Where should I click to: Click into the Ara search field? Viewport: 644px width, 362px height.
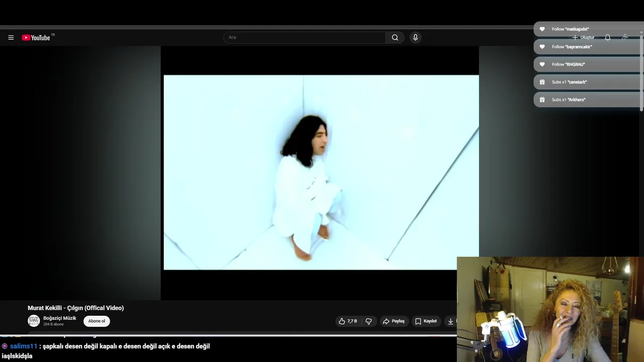point(304,37)
